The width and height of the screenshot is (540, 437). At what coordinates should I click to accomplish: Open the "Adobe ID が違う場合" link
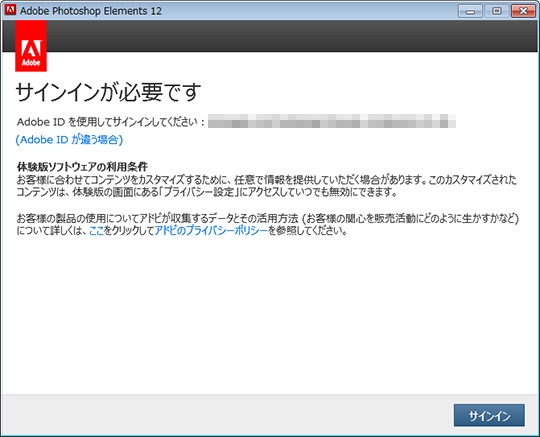pyautogui.click(x=69, y=139)
